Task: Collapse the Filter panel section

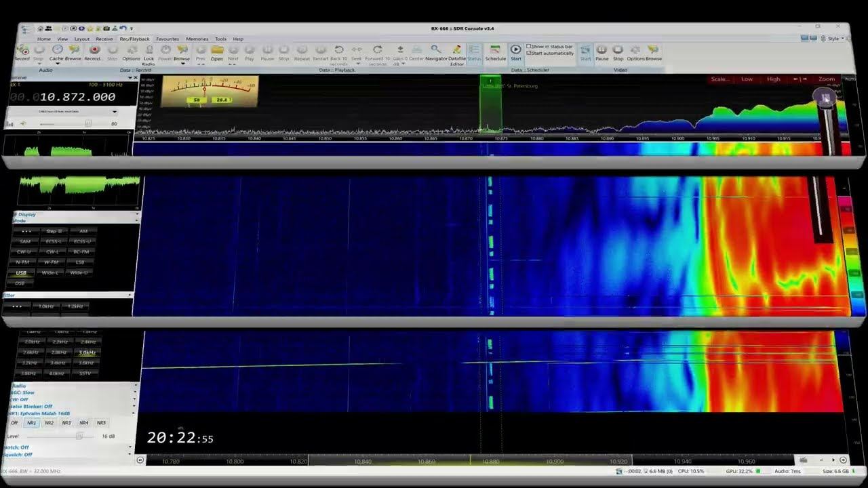Action: [x=130, y=296]
